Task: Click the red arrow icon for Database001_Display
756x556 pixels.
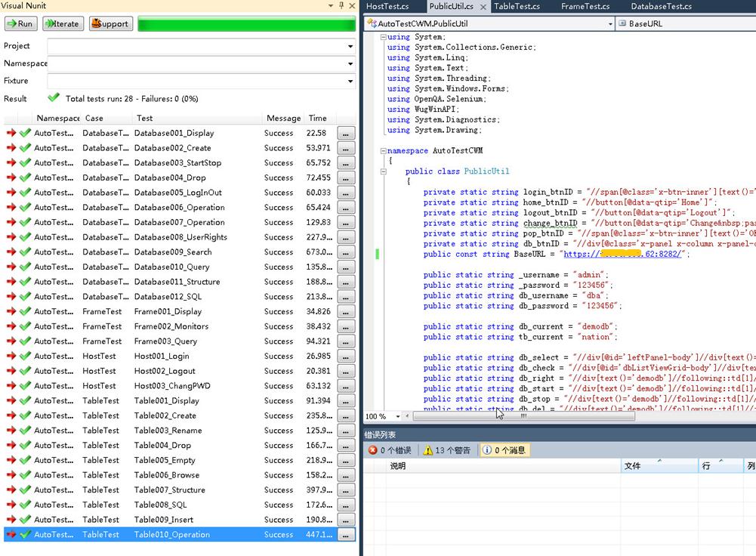Action: 11,133
